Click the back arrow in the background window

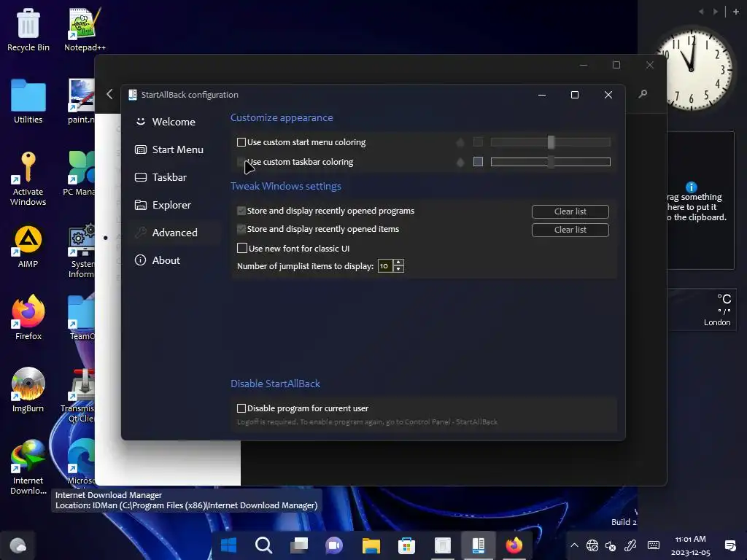109,94
